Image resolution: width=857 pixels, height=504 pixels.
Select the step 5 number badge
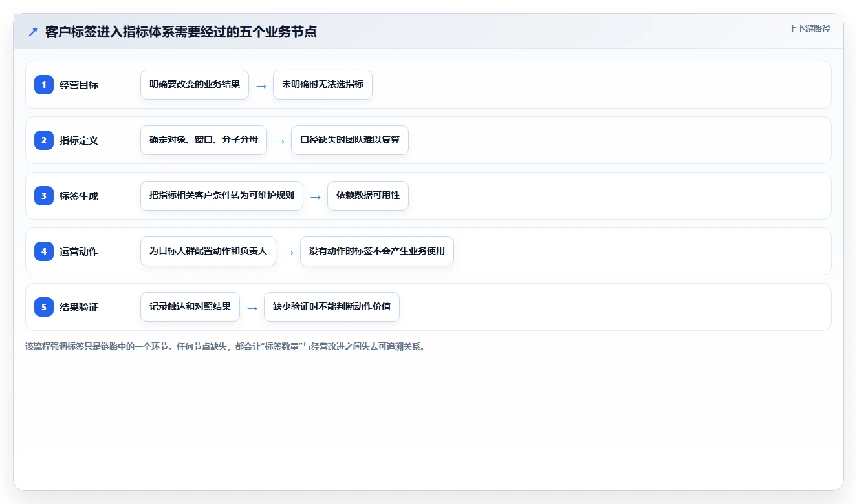click(44, 307)
